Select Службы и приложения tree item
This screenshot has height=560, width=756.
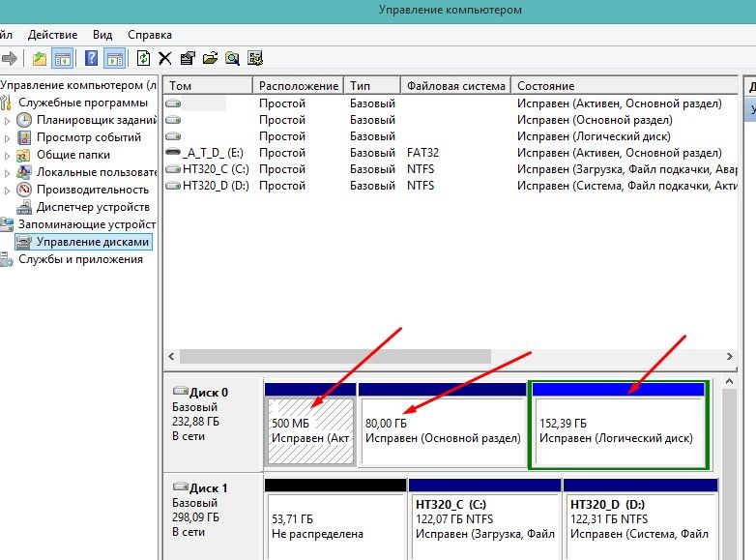(80, 259)
